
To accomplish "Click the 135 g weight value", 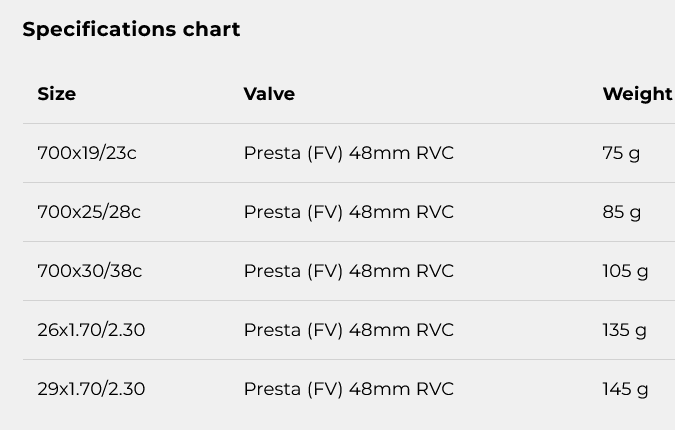I will (x=624, y=331).
